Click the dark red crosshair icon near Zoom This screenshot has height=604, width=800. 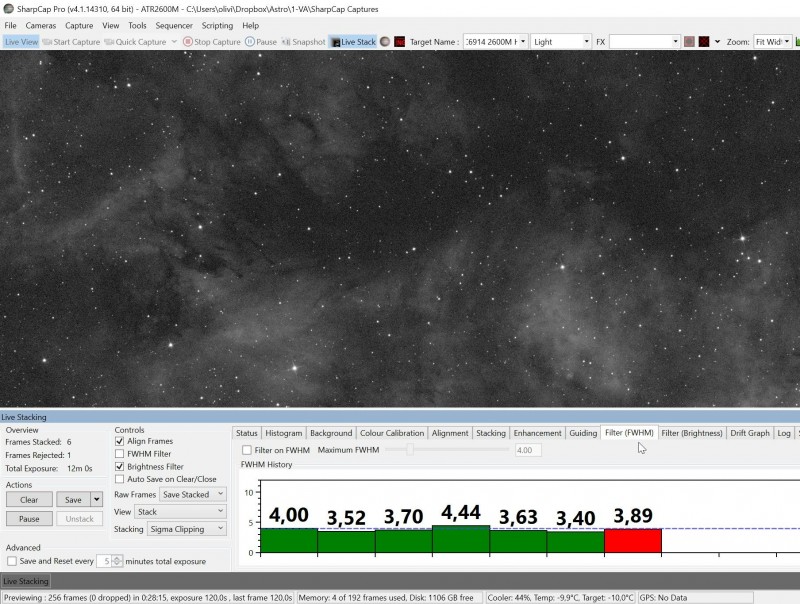(x=704, y=42)
